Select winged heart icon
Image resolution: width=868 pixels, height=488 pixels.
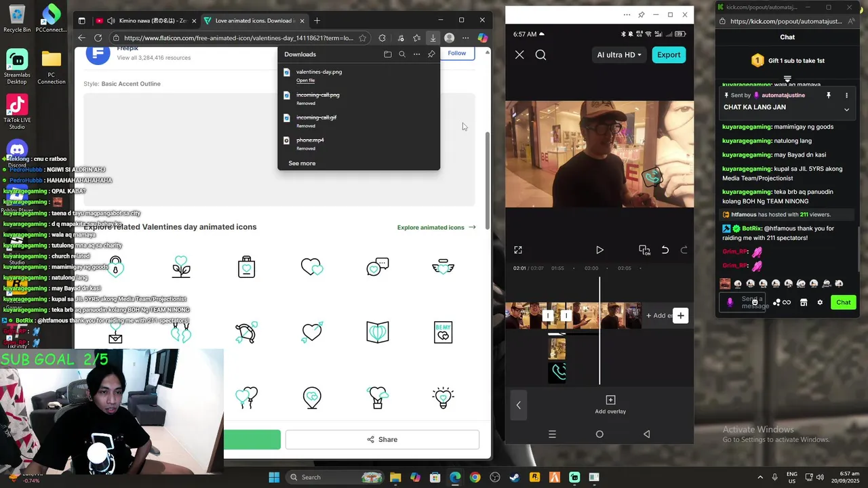(443, 267)
